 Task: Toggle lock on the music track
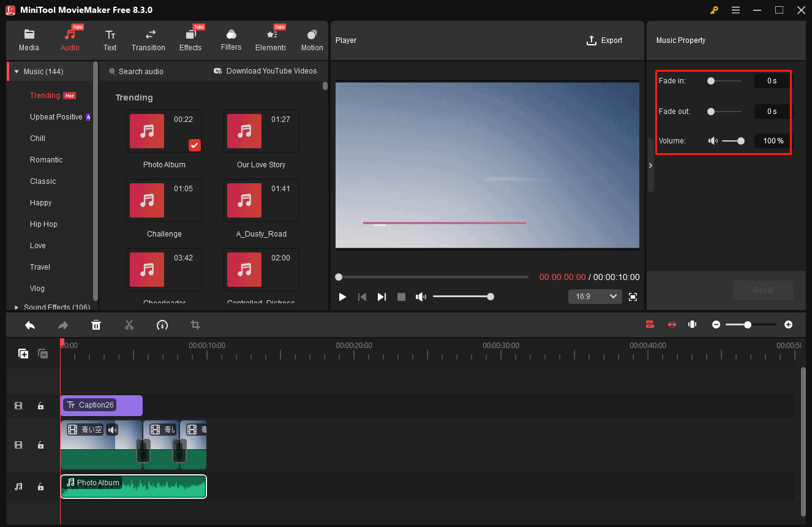[40, 487]
